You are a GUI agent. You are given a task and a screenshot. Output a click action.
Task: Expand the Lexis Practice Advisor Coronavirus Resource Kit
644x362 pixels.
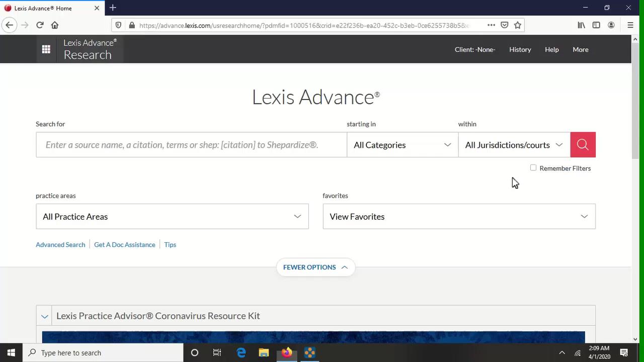pyautogui.click(x=44, y=316)
